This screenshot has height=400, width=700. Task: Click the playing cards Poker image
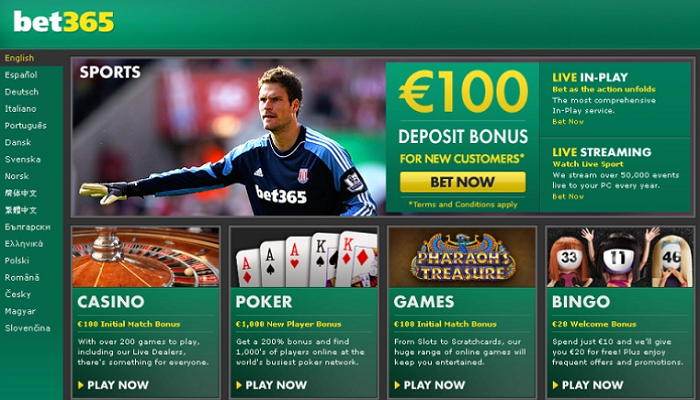click(x=304, y=257)
